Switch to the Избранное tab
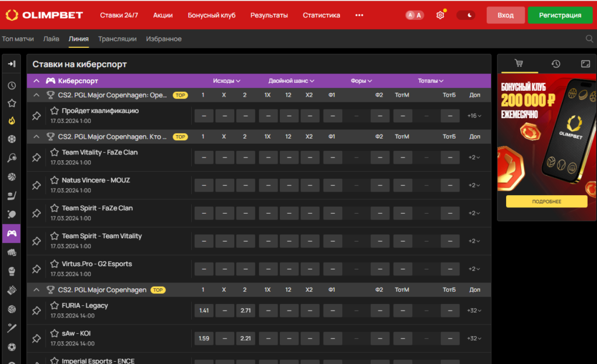The image size is (597, 364). point(164,39)
